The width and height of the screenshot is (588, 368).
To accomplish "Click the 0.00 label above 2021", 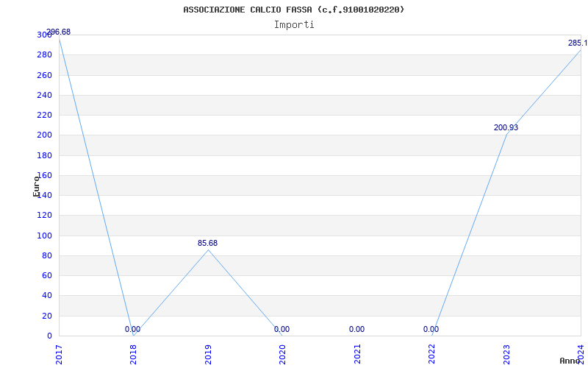I will click(356, 329).
